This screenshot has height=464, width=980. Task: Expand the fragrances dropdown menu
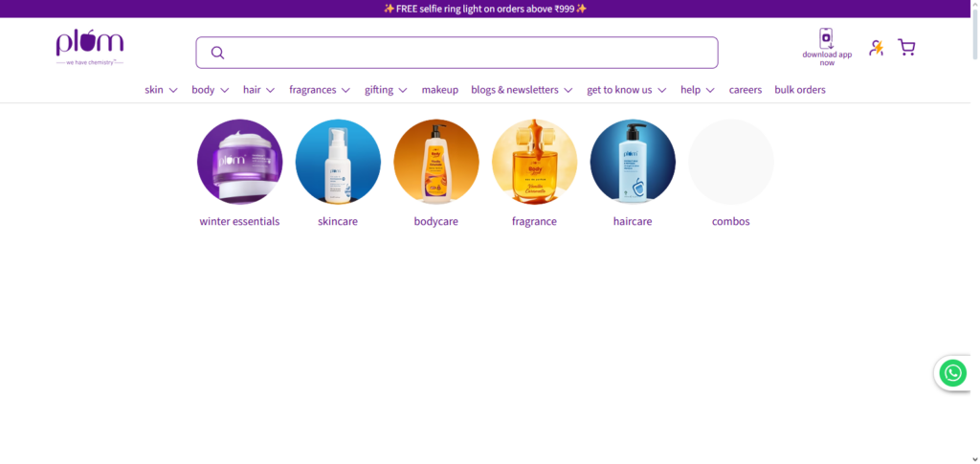coord(320,90)
